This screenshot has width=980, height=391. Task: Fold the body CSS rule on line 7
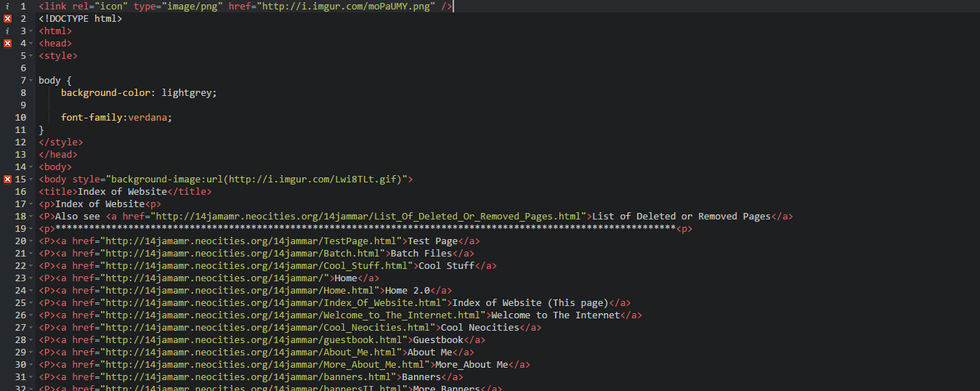pyautogui.click(x=31, y=81)
